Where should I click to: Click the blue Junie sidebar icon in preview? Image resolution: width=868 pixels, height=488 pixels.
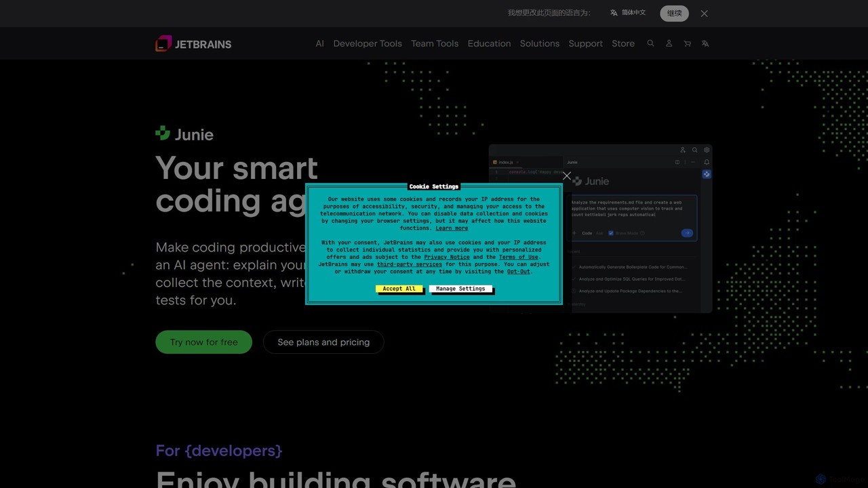707,174
